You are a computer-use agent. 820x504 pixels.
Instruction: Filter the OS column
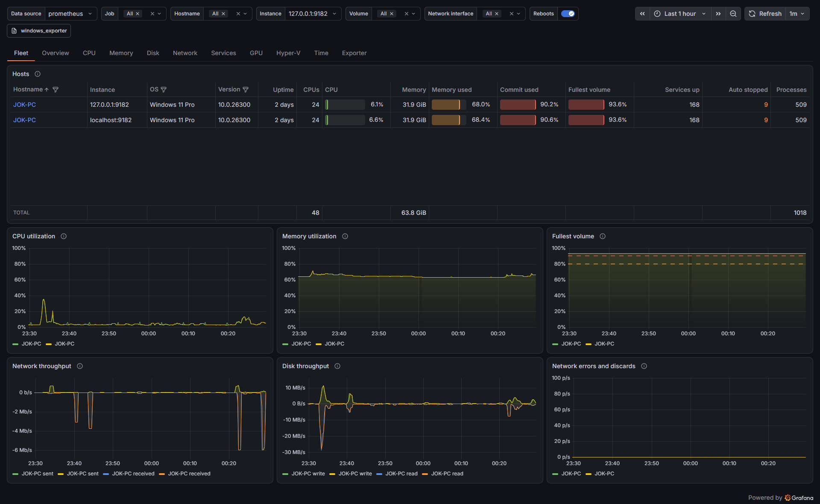pos(164,90)
